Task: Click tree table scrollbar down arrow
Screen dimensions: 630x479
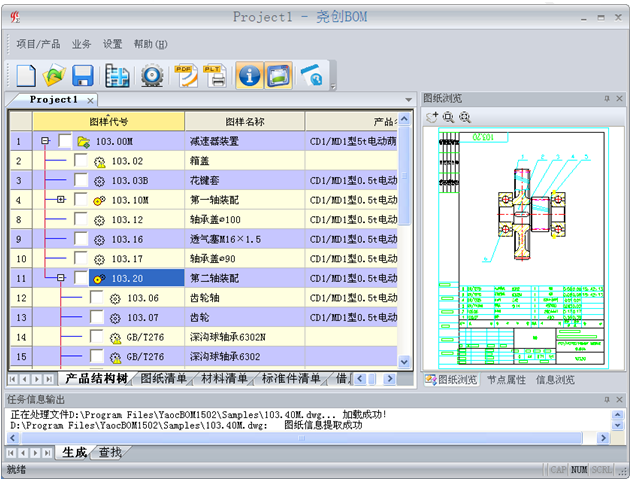Action: [x=404, y=362]
